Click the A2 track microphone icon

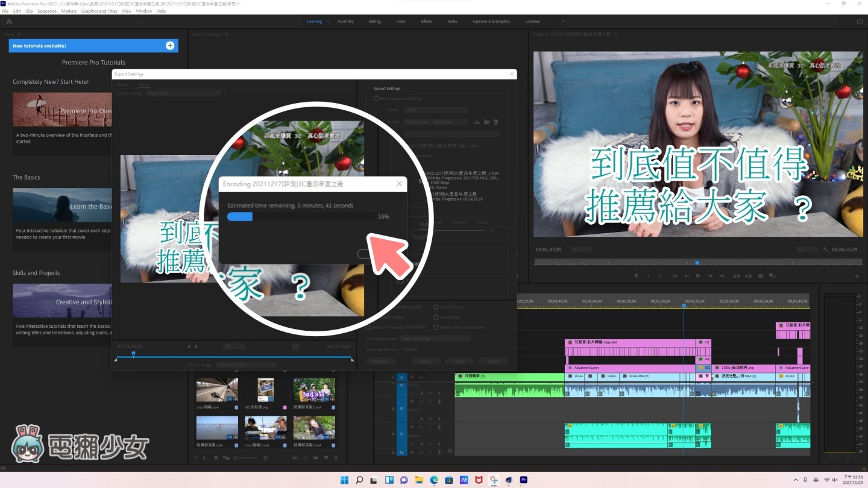pos(439,401)
